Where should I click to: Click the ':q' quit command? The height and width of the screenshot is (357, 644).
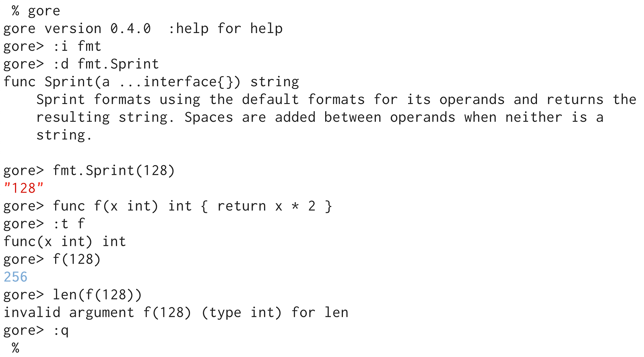point(61,331)
